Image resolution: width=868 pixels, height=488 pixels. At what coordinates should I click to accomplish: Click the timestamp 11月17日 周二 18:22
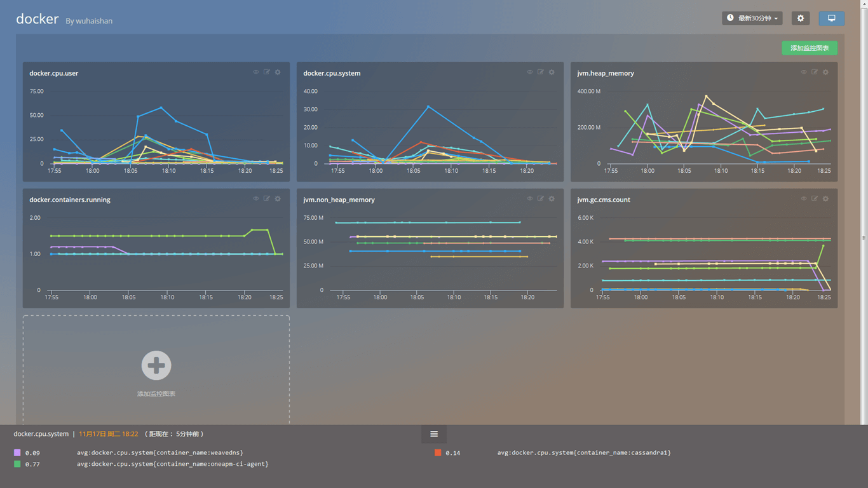click(x=109, y=434)
